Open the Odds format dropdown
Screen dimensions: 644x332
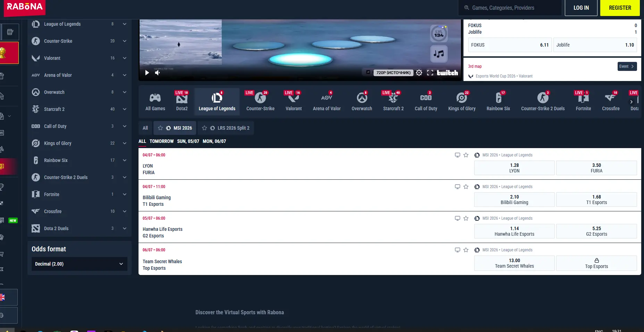click(80, 264)
